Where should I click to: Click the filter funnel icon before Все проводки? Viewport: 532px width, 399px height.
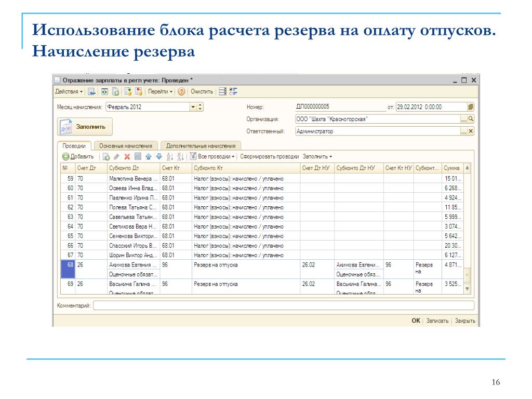(193, 156)
